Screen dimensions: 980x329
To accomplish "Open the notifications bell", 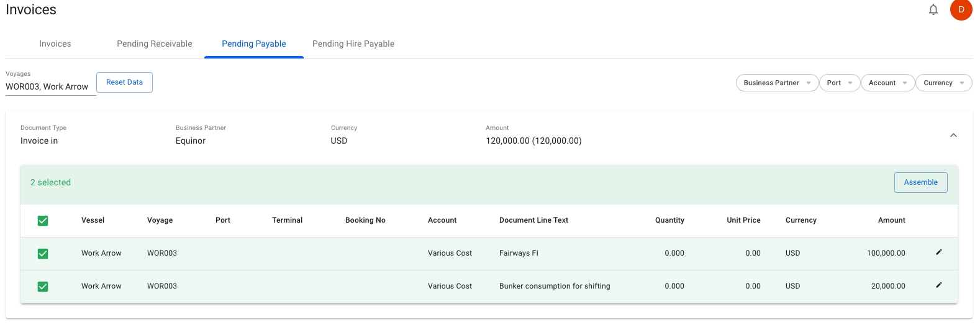I will [933, 9].
